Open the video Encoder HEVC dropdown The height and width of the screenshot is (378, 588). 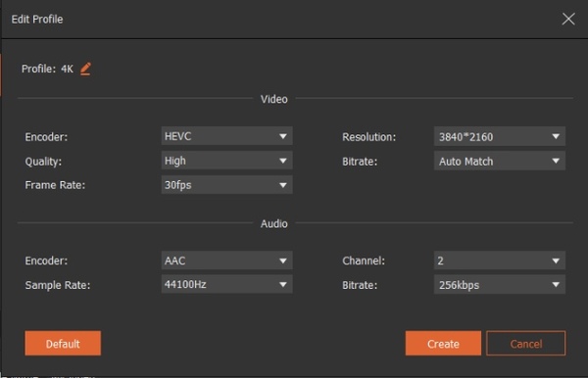tap(227, 136)
